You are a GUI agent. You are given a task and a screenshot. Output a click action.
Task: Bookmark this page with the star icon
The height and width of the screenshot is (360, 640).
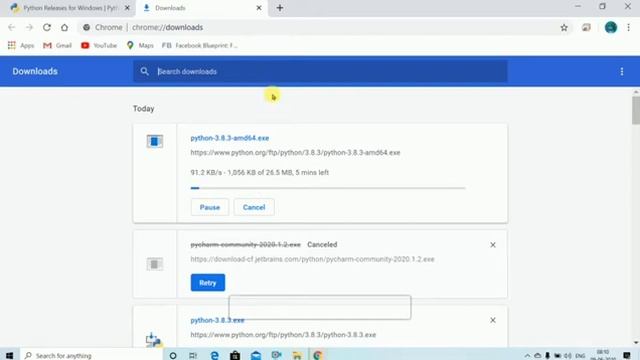coord(564,27)
